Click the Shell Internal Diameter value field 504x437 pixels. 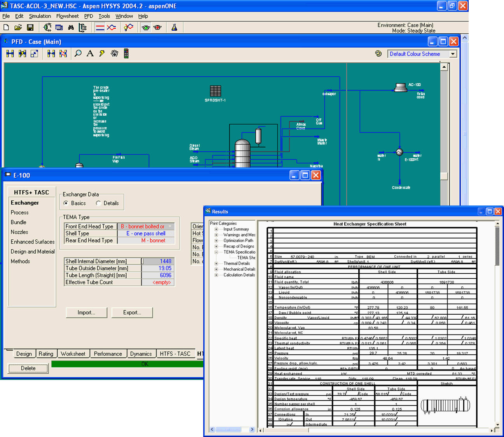pyautogui.click(x=157, y=261)
